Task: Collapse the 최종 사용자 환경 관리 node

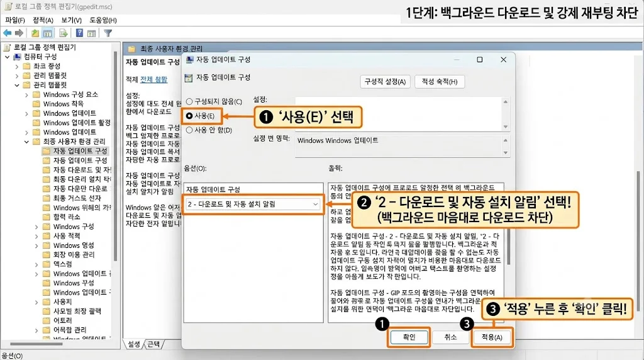Action: click(x=26, y=142)
